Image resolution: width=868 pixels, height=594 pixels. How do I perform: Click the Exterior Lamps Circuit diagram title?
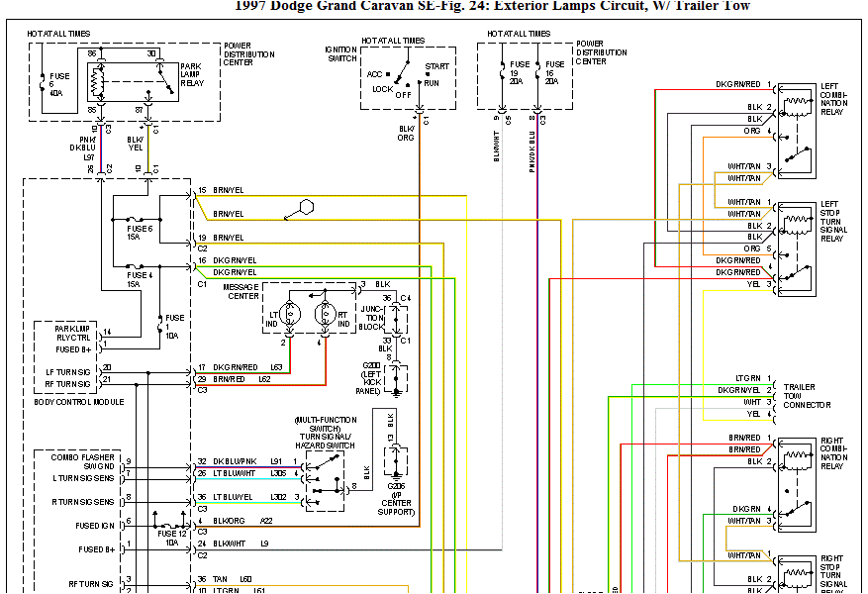492,7
